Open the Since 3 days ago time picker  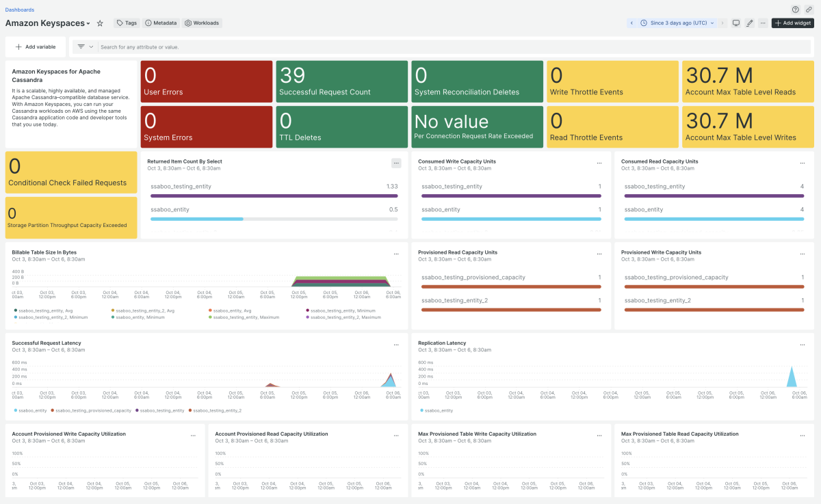tap(677, 23)
